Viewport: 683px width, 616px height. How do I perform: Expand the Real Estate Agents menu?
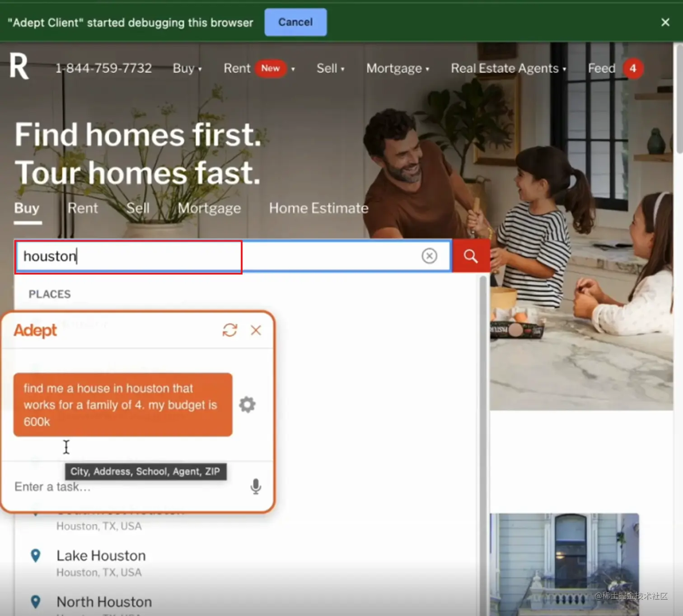pos(508,68)
